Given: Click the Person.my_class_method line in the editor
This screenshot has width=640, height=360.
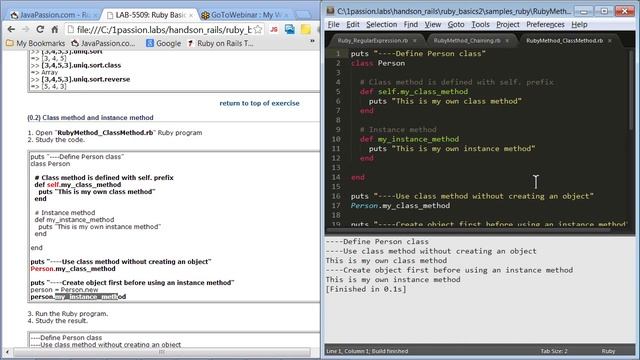Looking at the screenshot, I should pos(400,206).
